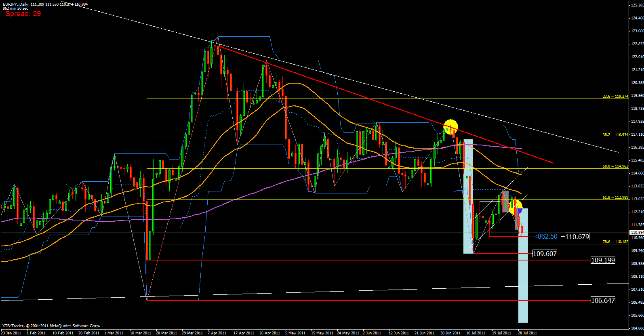Viewport: 644px width, 336px height.
Task: Click the 20 Mar 2011 date label
Action: tap(166, 333)
